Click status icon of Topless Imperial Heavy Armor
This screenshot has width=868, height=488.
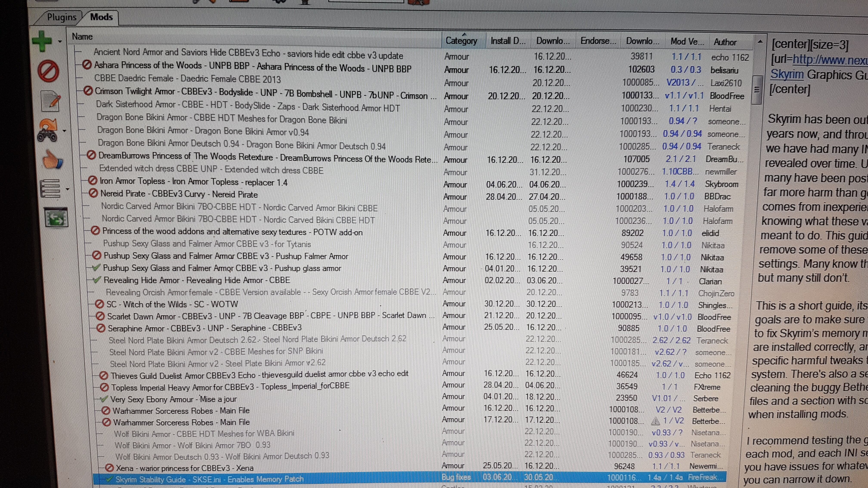coord(104,387)
